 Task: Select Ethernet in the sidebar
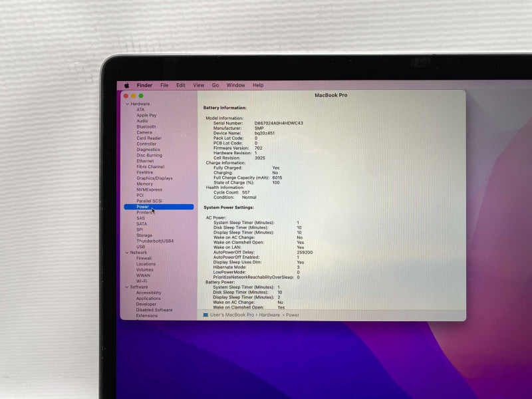[x=145, y=161]
